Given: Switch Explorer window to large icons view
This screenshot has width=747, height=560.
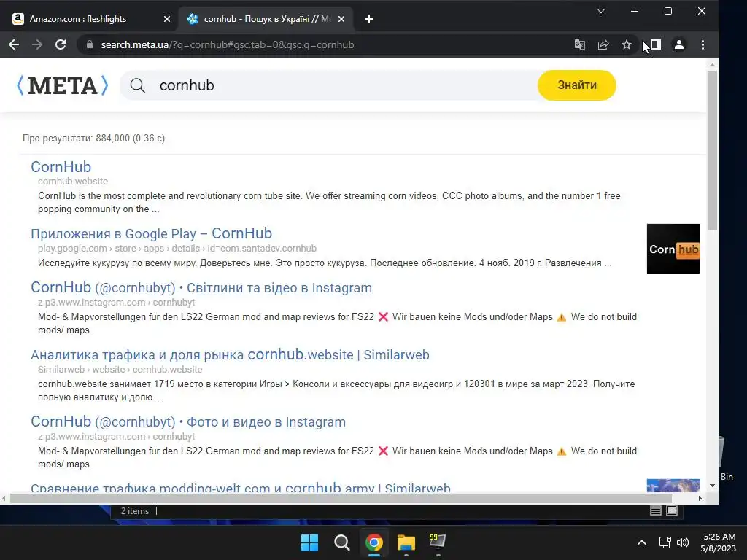Looking at the screenshot, I should 672,511.
